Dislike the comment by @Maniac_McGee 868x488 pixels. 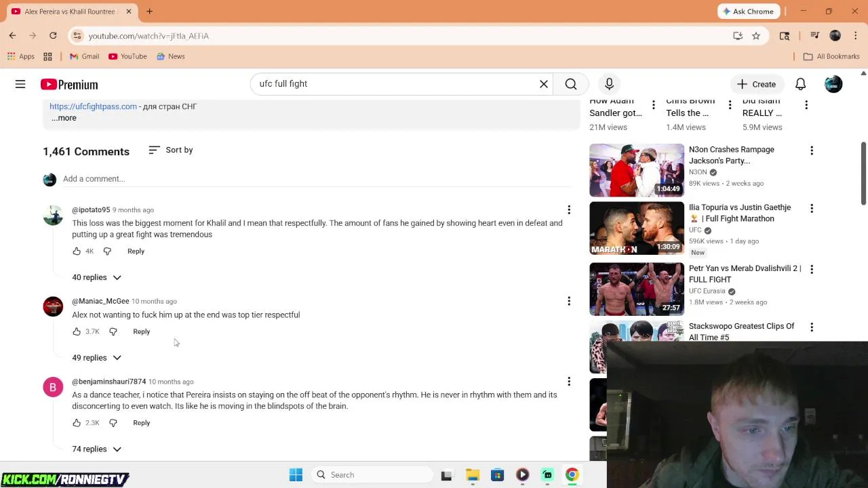click(113, 331)
